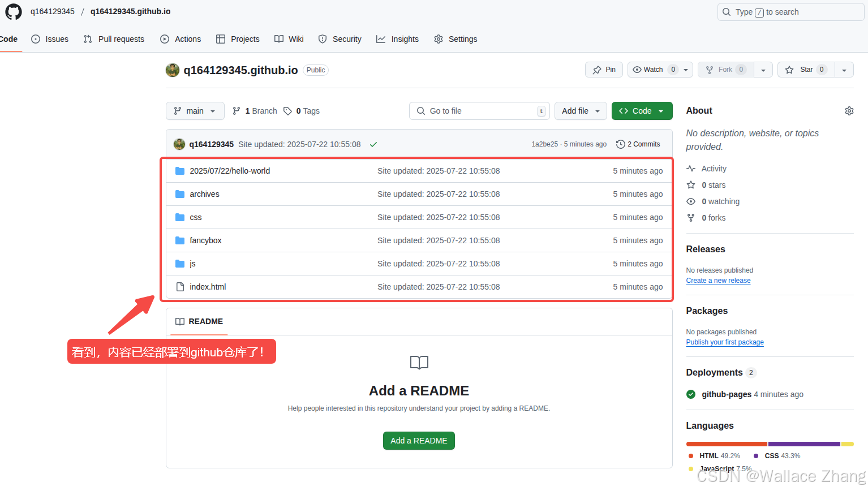Open the archives folder
The image size is (868, 491).
[204, 194]
